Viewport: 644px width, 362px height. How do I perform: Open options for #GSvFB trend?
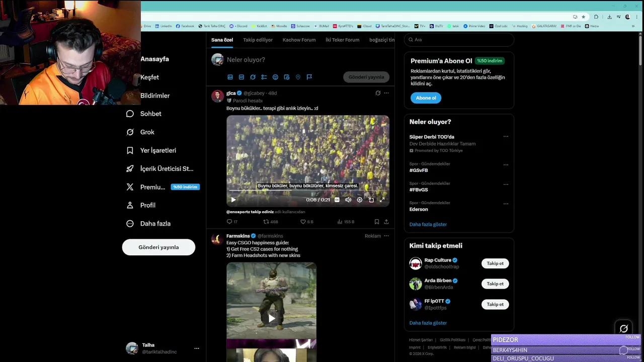pos(506,164)
